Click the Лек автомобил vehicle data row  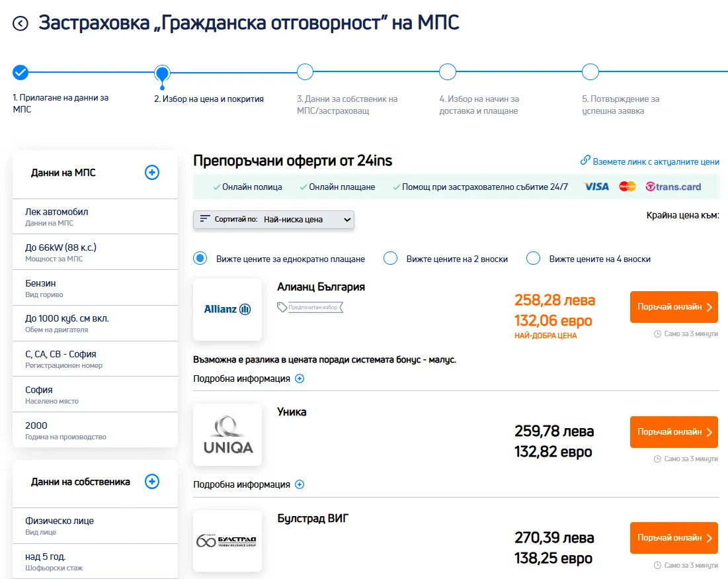(x=95, y=216)
